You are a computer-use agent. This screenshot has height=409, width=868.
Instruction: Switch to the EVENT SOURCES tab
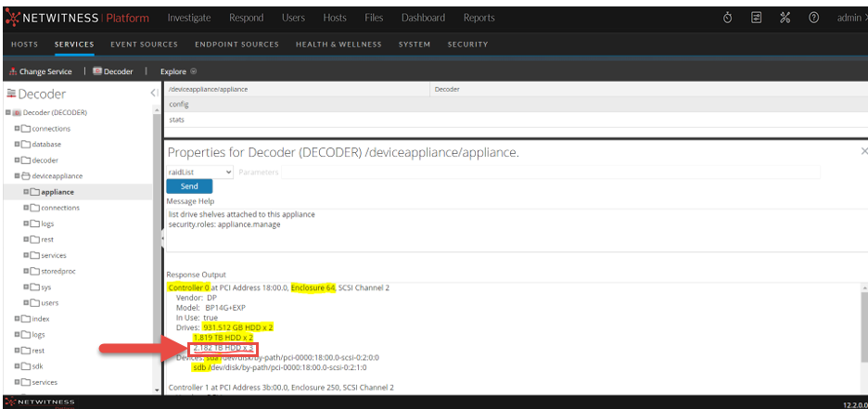[x=144, y=45]
